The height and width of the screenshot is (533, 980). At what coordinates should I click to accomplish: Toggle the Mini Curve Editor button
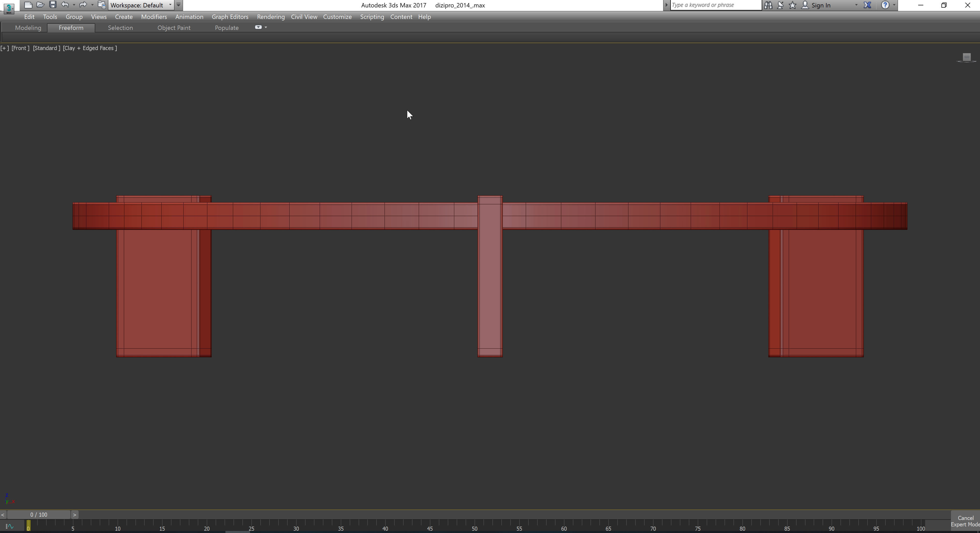tap(9, 527)
